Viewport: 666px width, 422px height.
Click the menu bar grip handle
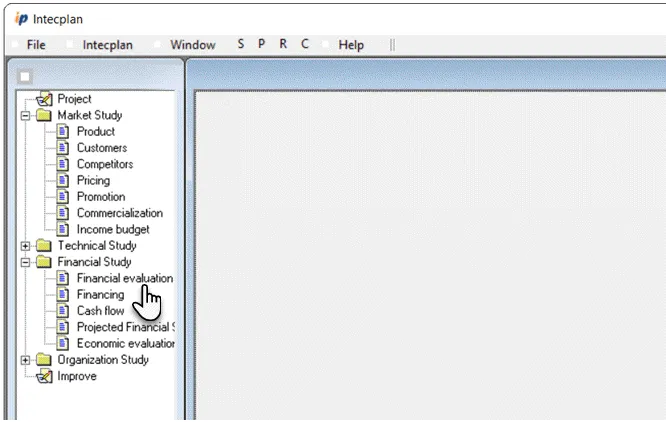(392, 45)
